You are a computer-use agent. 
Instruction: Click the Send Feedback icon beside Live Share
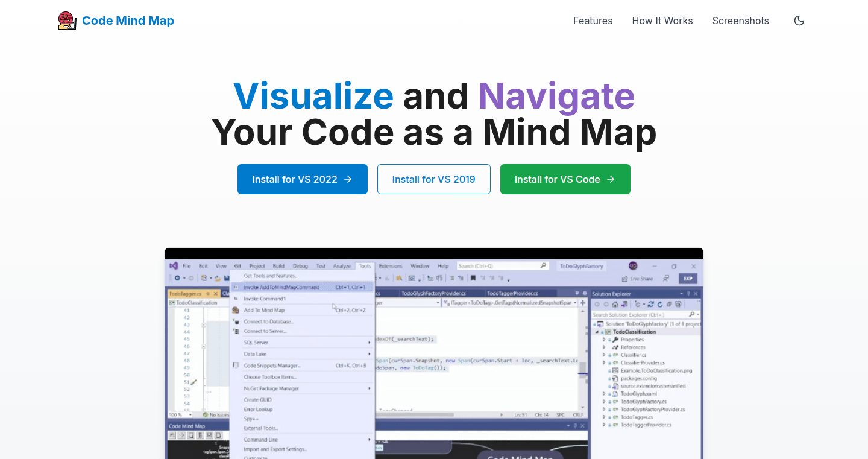click(666, 279)
